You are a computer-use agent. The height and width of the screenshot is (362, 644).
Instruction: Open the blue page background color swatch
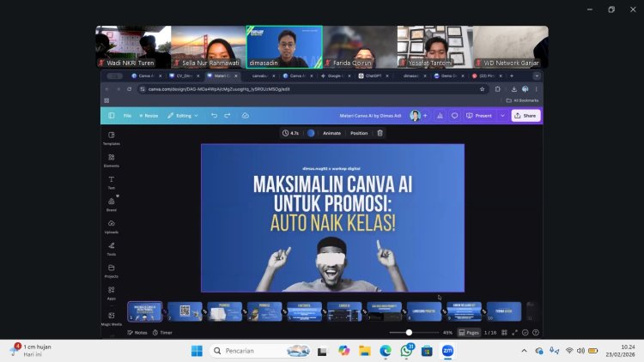[x=311, y=133]
